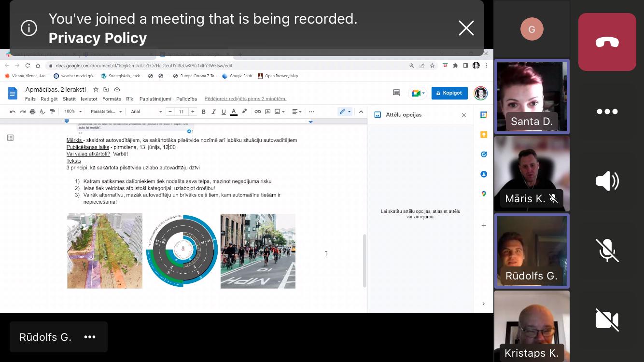The image size is (644, 362).
Task: Open the three-dots more options on the call sidebar
Action: tap(607, 111)
